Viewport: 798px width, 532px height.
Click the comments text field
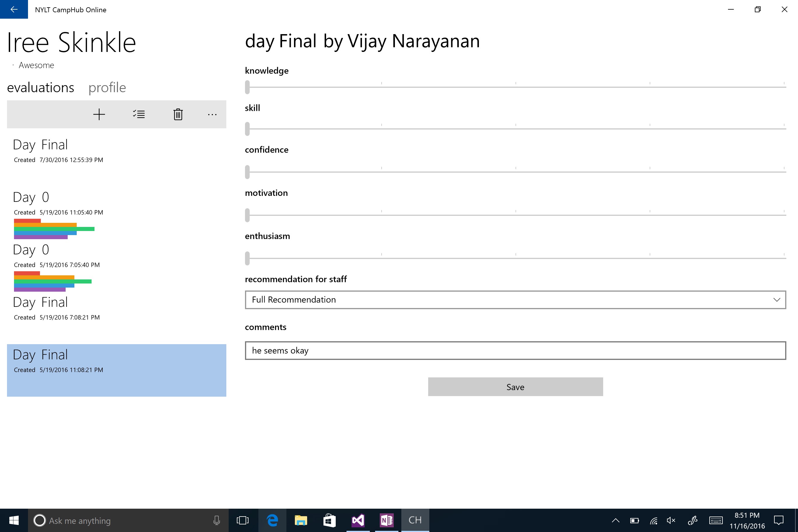click(515, 351)
